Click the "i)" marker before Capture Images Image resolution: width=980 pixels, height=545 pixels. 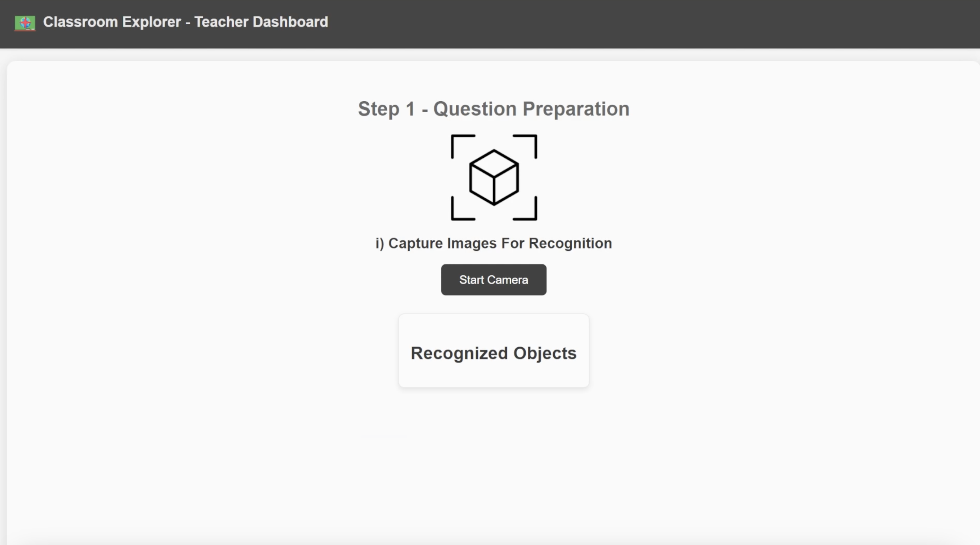(x=380, y=243)
